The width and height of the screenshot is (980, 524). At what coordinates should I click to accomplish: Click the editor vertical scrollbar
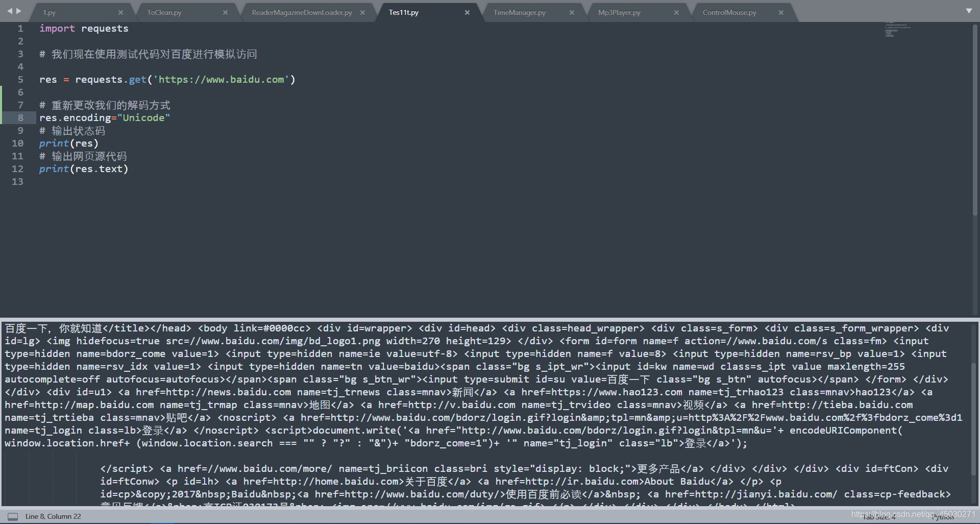[975, 120]
